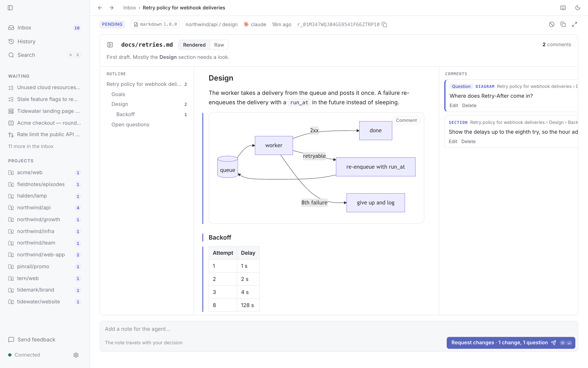Edit the Backoff section comment

point(453,141)
